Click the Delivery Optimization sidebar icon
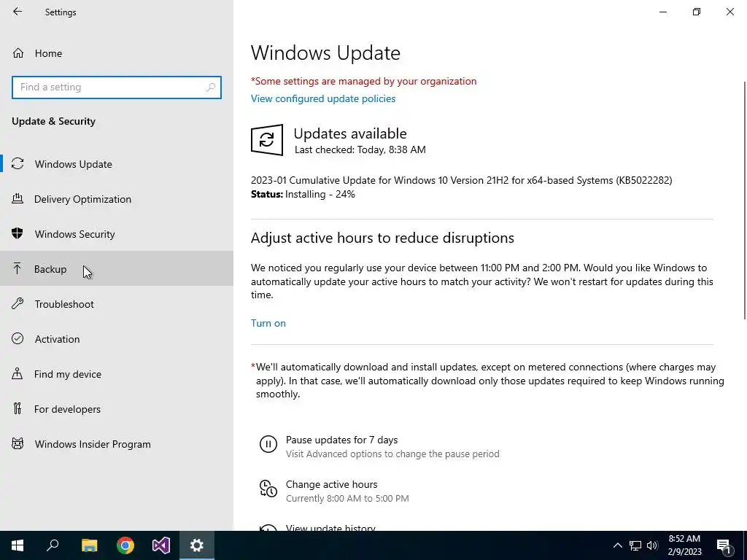 [x=18, y=198]
